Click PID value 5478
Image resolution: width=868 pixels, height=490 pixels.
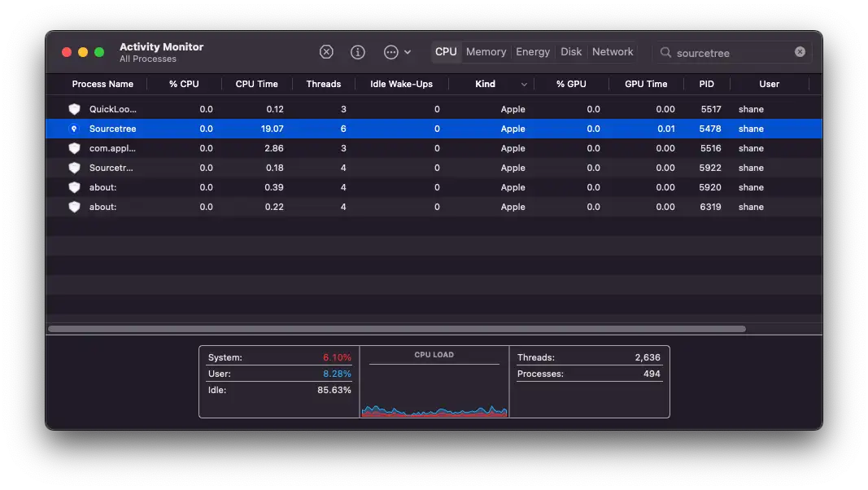pos(709,129)
